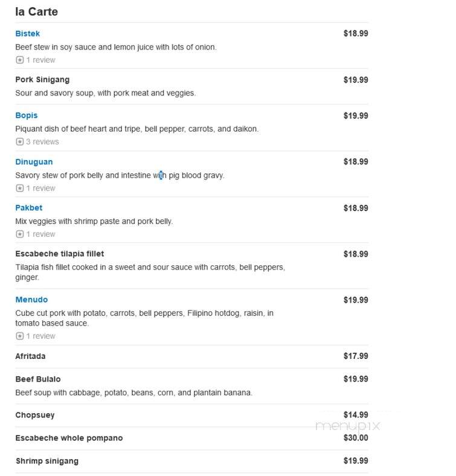This screenshot has width=456, height=476.
Task: Click the Pork Sinigang item title
Action: pyautogui.click(x=42, y=80)
